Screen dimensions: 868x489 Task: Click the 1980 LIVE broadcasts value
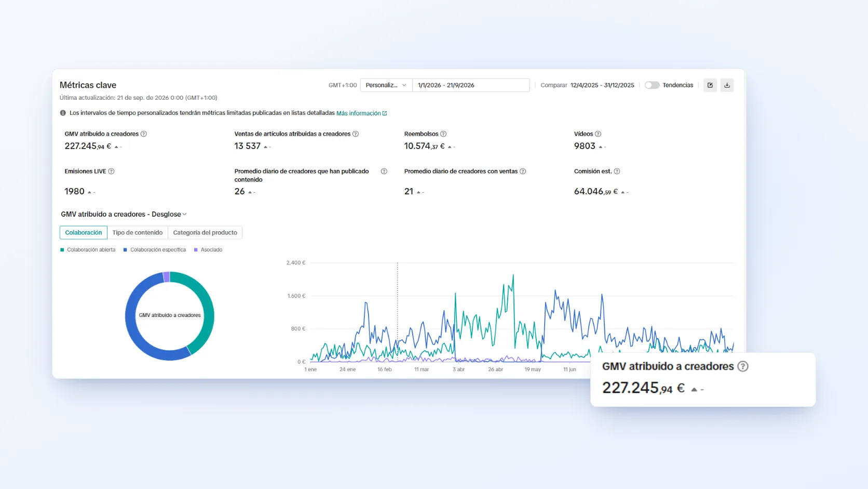74,192
